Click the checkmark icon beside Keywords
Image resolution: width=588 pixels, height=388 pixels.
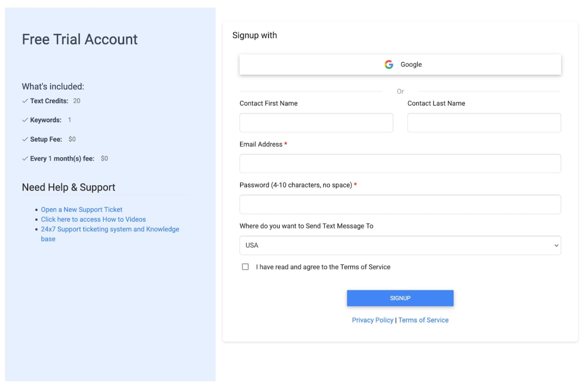[24, 120]
